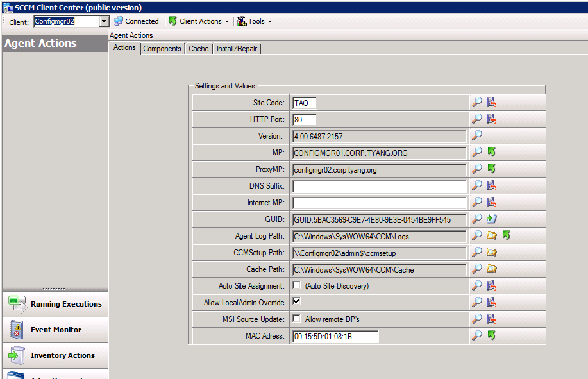Click the save icon for Internet MP
Viewport: 588px width, 379px height.
491,202
